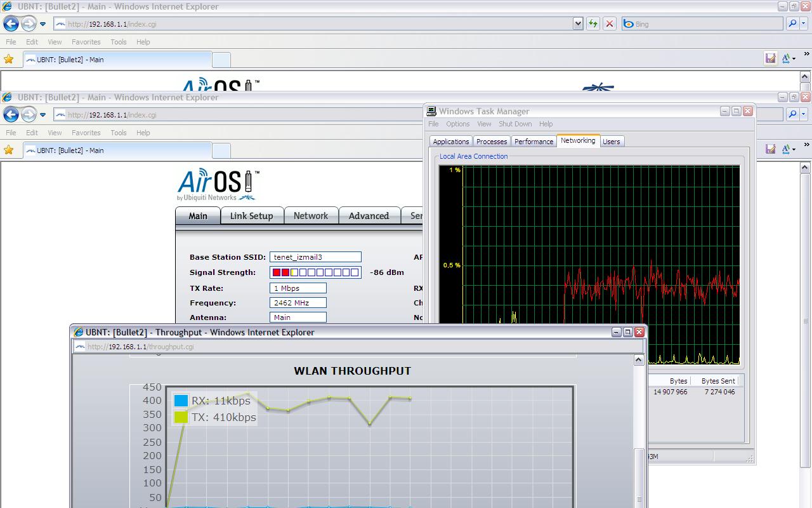Click the Refresh icon in topmost browser toolbar
Screen dimensions: 812x508
pos(593,24)
